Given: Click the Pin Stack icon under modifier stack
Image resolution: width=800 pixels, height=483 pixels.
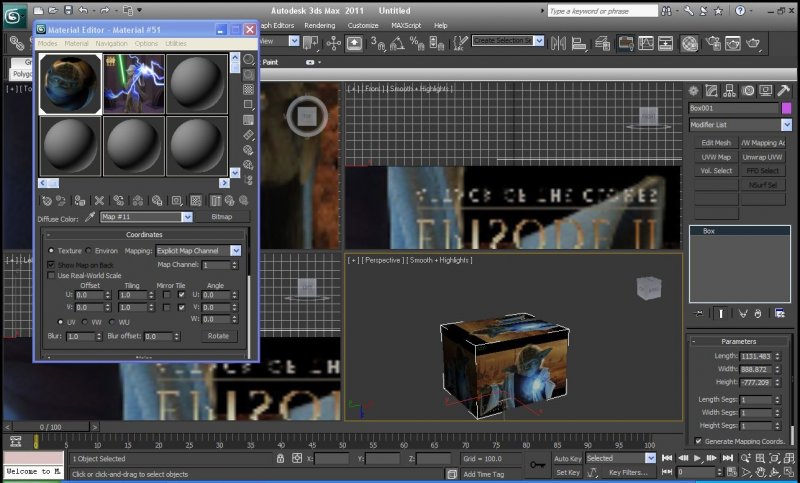Looking at the screenshot, I should tap(699, 314).
